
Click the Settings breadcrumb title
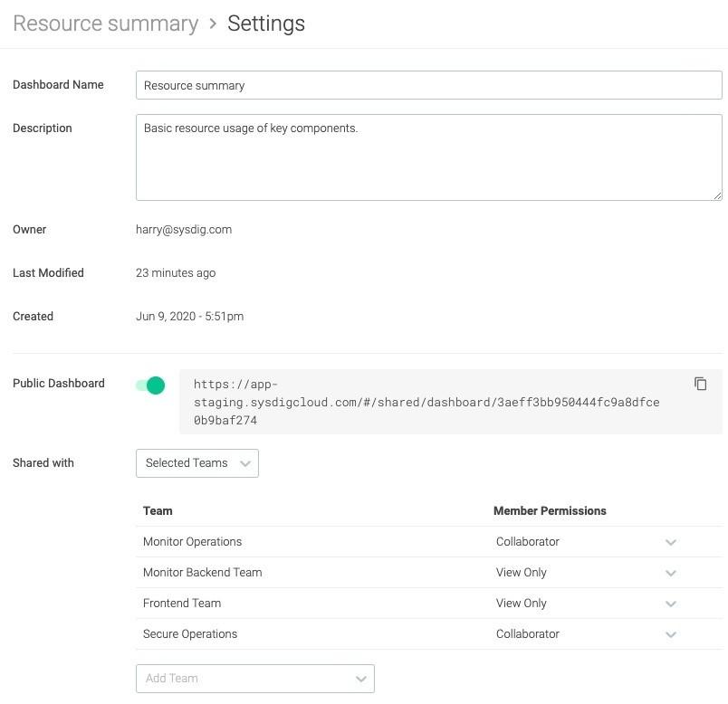click(266, 24)
